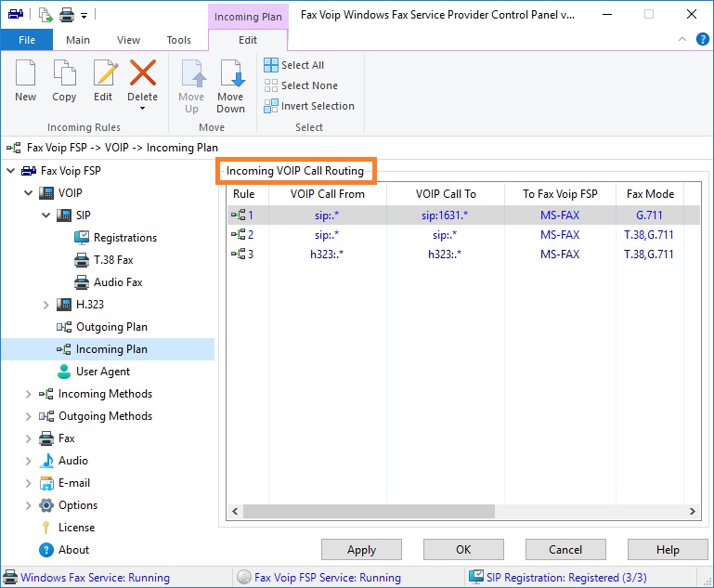Click the Copy rule icon
This screenshot has width=714, height=588.
(x=64, y=72)
